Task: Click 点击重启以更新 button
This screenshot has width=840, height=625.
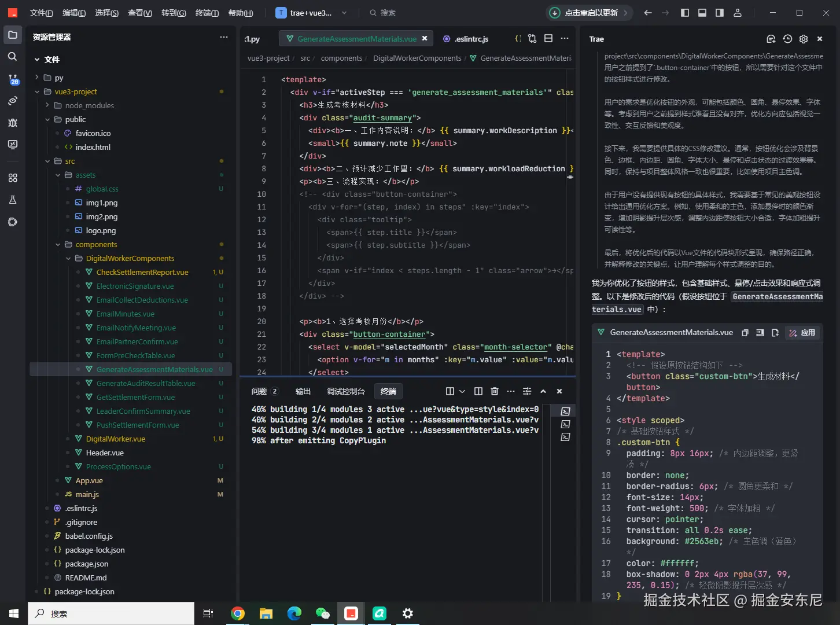Action: (x=589, y=13)
